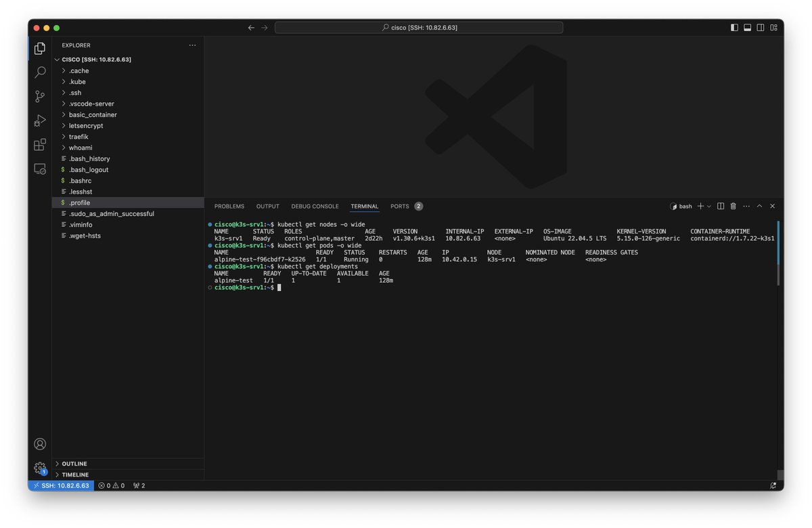
Task: Click the alpine-test-f96cbdf7-k2526 pod name
Action: click(x=260, y=259)
